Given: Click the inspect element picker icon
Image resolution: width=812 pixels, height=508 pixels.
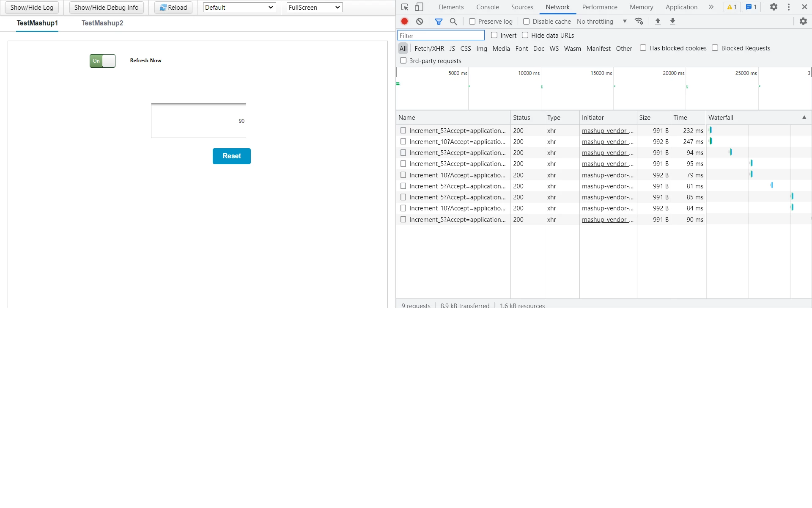Looking at the screenshot, I should coord(405,7).
